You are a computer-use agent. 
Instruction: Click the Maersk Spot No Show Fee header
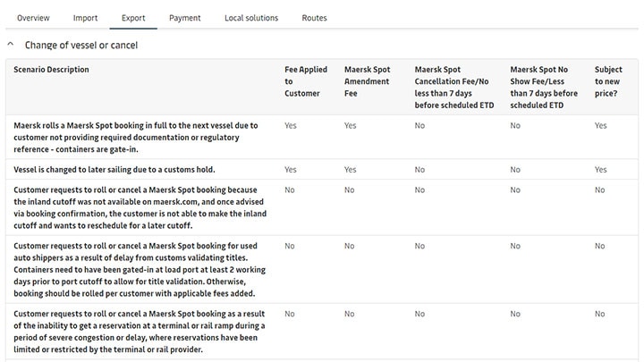click(544, 87)
